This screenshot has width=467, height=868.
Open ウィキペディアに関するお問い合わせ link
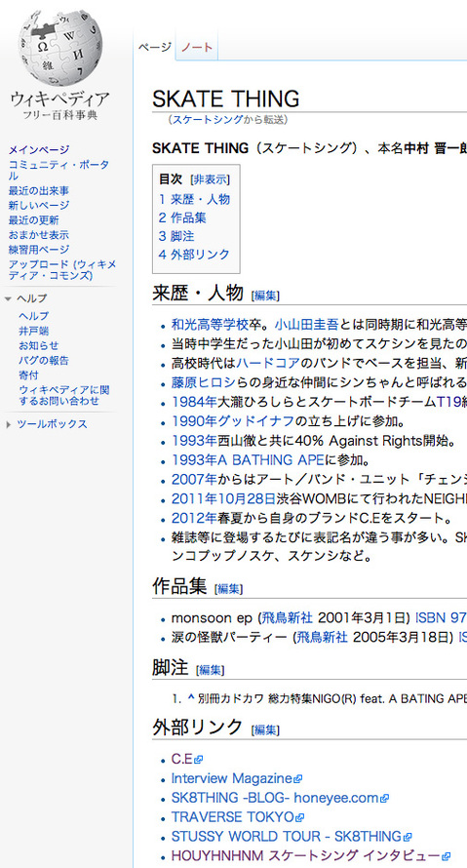(x=64, y=395)
